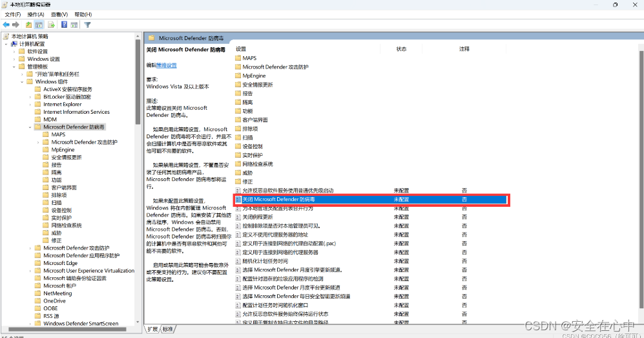Viewport: 644px width, 338px height.
Task: Select Internet Information Services in the tree
Action: pos(76,112)
